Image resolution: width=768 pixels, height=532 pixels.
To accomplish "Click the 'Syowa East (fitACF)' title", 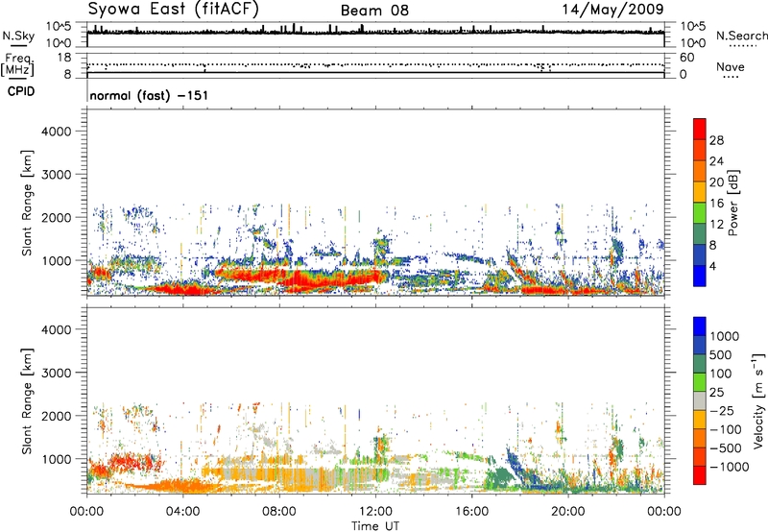I will point(173,10).
